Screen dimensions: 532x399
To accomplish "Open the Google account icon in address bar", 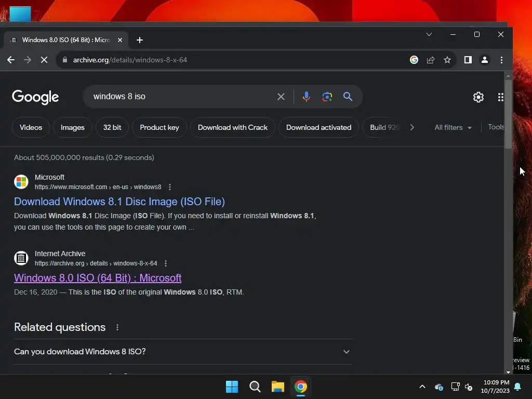I will 414,60.
